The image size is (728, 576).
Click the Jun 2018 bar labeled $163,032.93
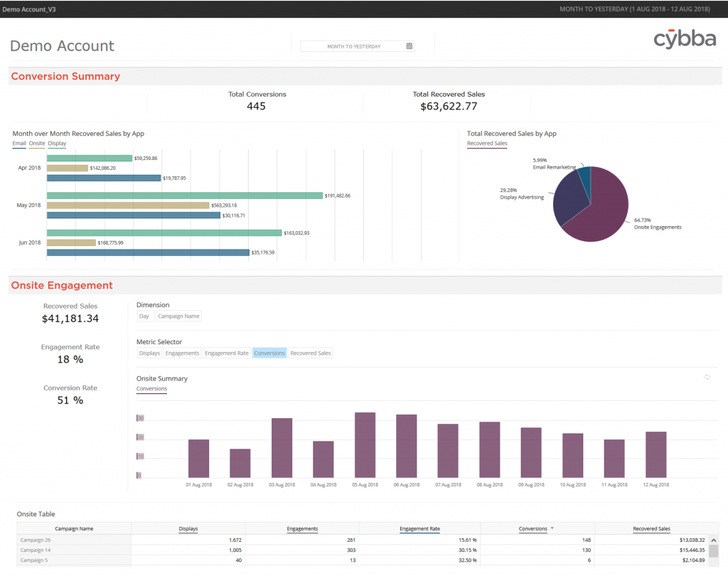click(x=164, y=233)
